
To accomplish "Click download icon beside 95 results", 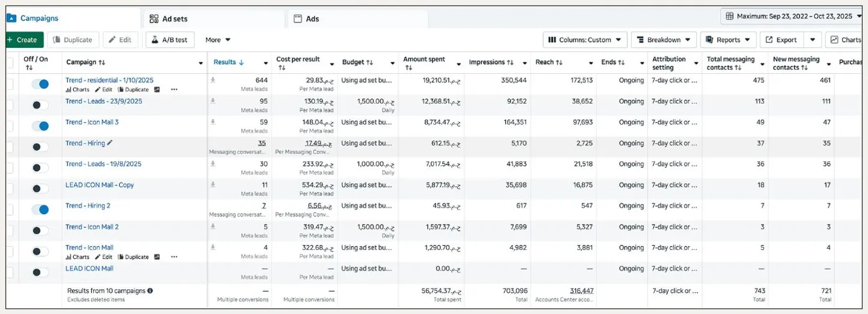I will [213, 101].
